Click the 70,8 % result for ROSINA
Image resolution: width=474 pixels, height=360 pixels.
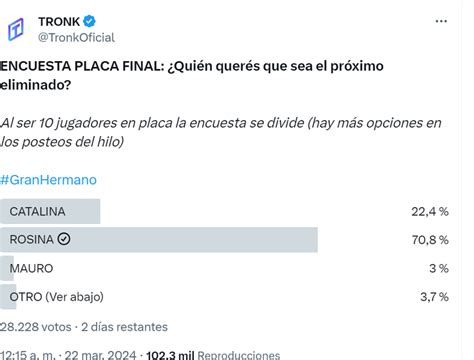click(430, 240)
